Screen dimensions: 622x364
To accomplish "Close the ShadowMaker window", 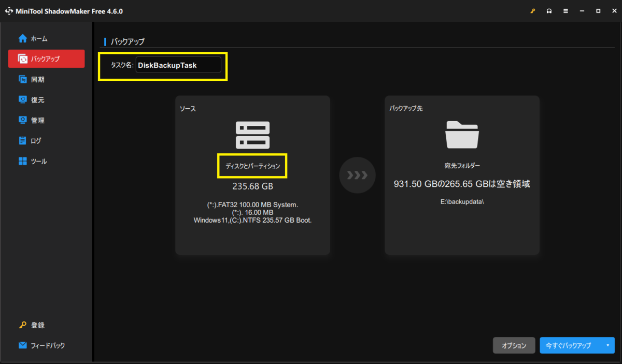I will pyautogui.click(x=614, y=11).
